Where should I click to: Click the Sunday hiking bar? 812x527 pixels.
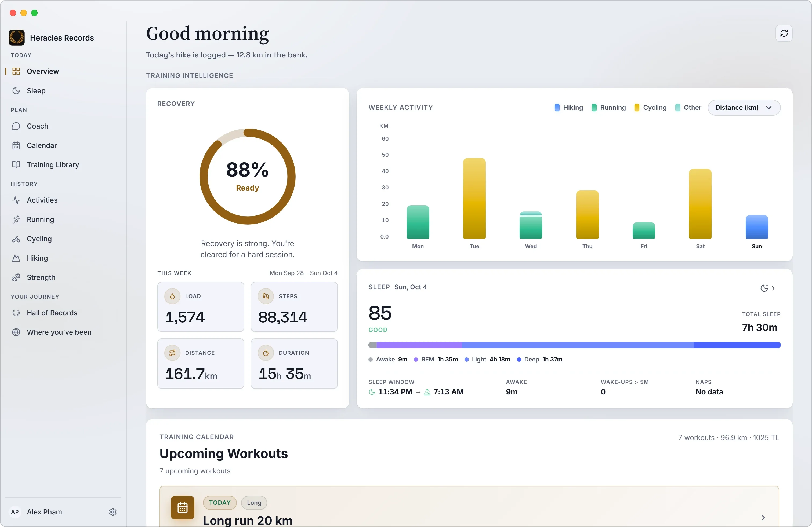point(756,227)
